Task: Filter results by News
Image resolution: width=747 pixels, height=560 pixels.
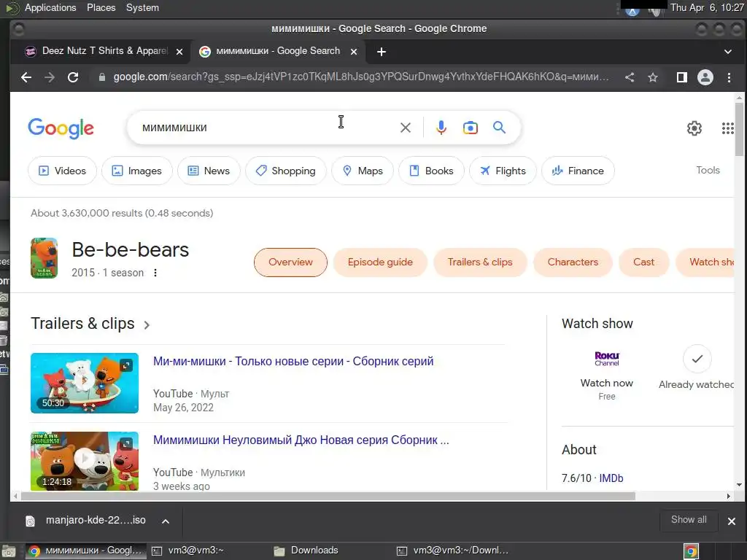Action: [209, 171]
